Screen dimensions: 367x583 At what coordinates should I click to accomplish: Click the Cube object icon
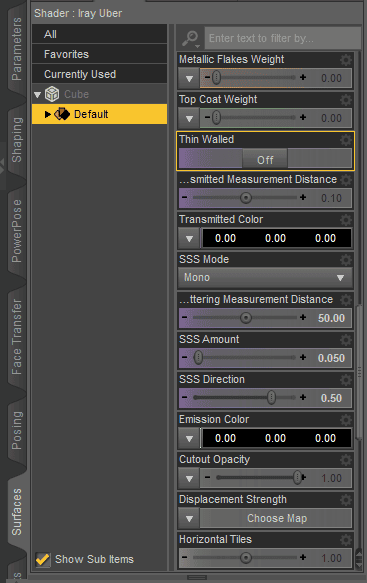click(x=52, y=94)
